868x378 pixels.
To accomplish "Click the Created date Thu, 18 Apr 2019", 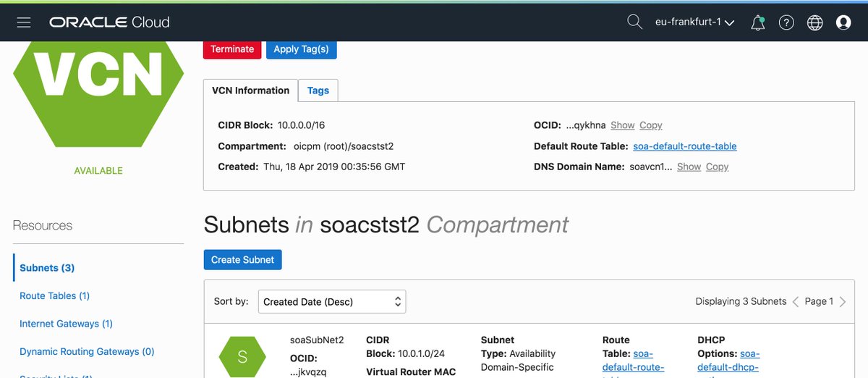I will pos(333,167).
